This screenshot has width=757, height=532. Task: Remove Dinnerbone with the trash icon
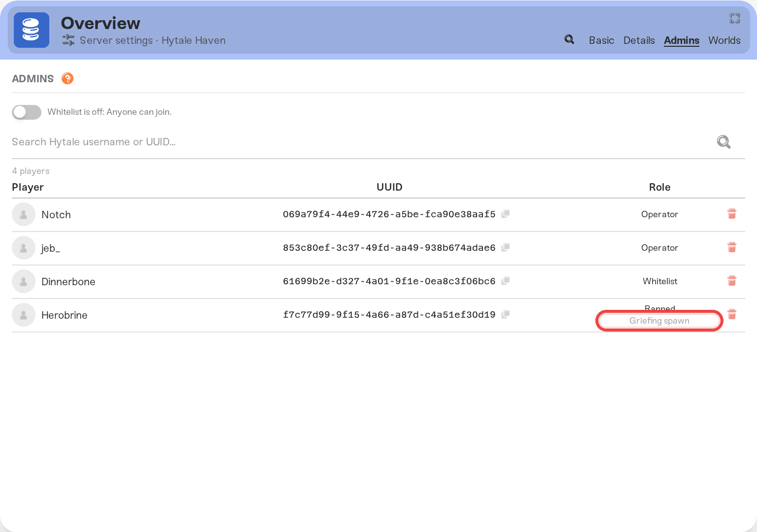point(732,281)
